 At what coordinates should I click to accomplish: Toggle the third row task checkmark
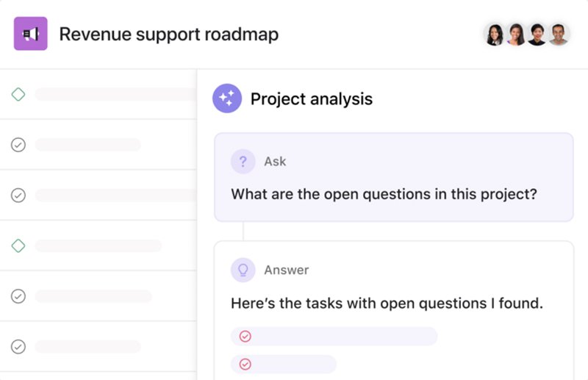pyautogui.click(x=18, y=195)
